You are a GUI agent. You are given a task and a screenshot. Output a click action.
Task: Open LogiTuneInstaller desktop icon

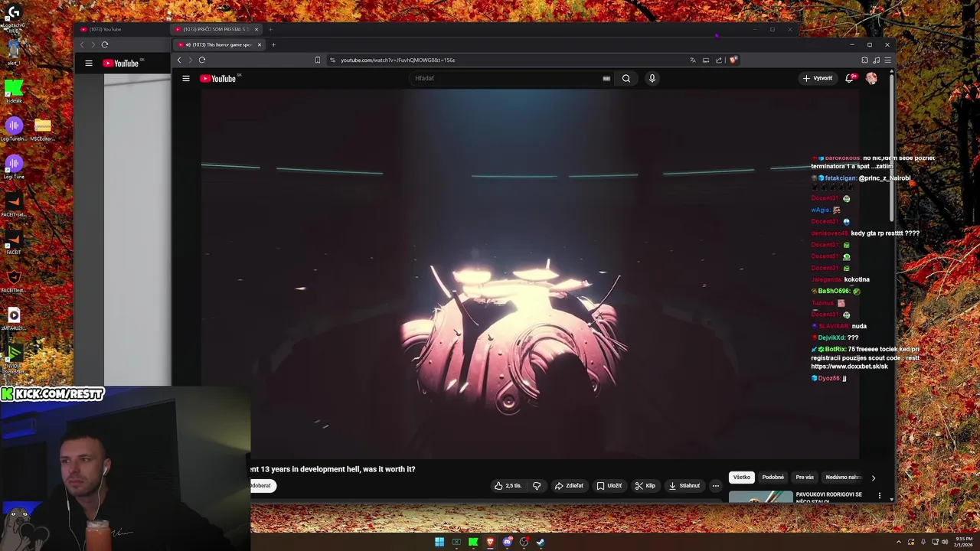click(x=14, y=129)
